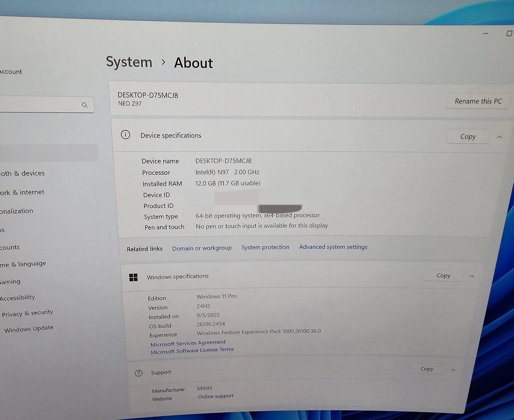Click the Device specifications info icon
The width and height of the screenshot is (514, 420).
(125, 135)
